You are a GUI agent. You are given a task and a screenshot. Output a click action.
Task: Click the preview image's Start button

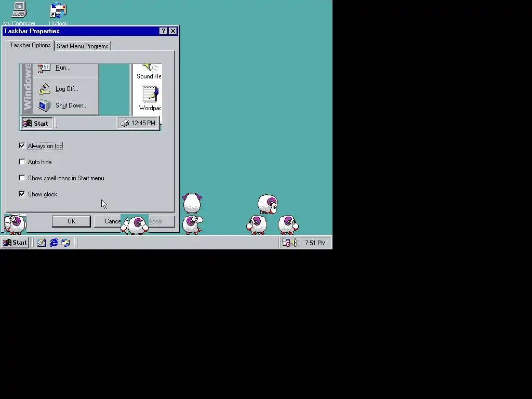click(37, 123)
